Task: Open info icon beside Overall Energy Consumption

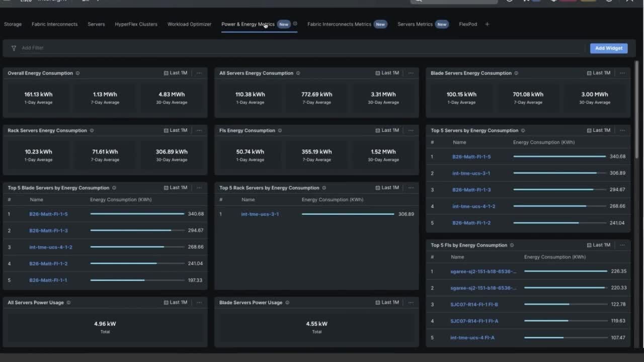Action: (77, 73)
